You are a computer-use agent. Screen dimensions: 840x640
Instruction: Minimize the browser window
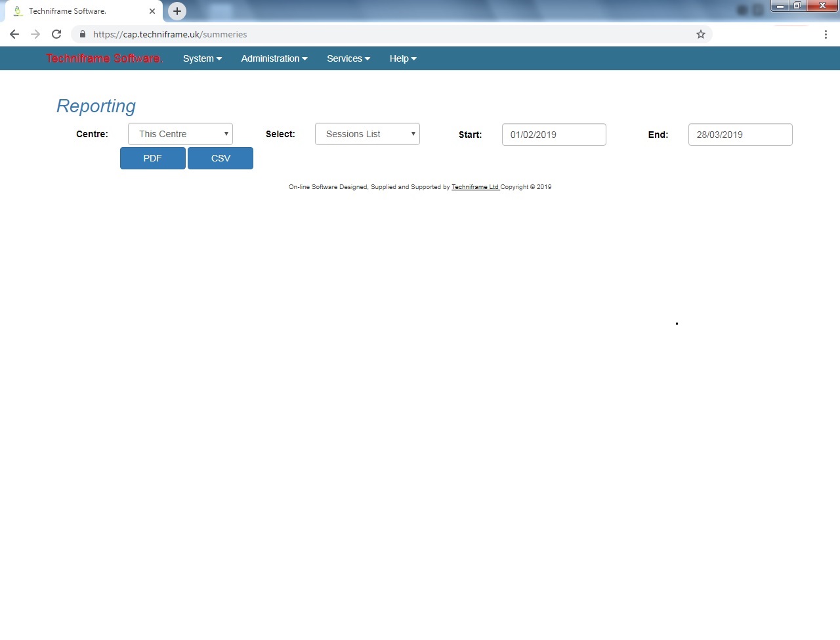tap(780, 6)
